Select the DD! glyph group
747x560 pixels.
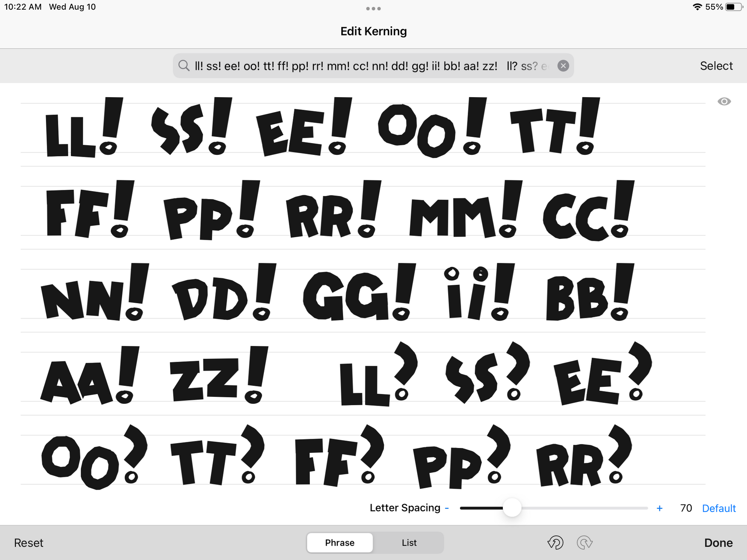224,292
